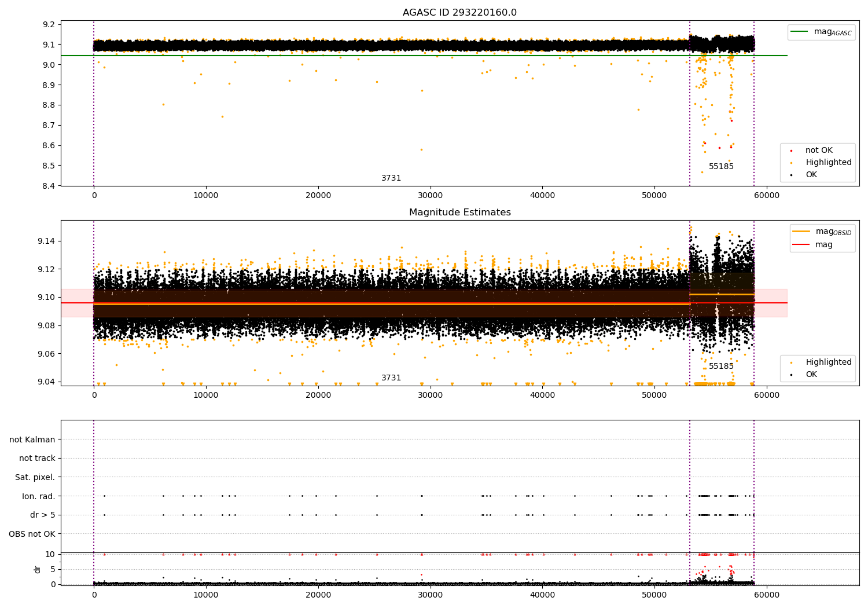
Task: Click the '9.06' y-axis tick label
Action: 47,354
